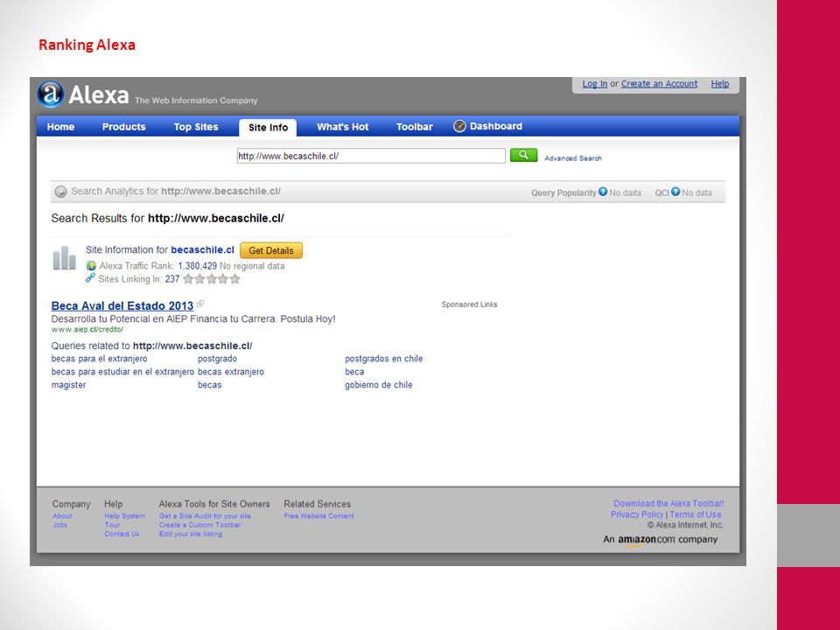Click the globe icon beside Traffic Rank
The width and height of the screenshot is (840, 630).
91,266
